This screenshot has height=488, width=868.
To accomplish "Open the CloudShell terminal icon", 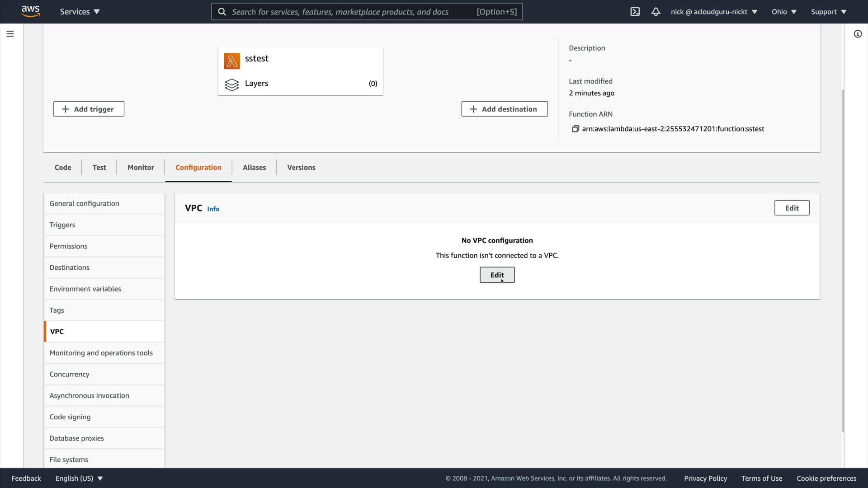I will [635, 12].
